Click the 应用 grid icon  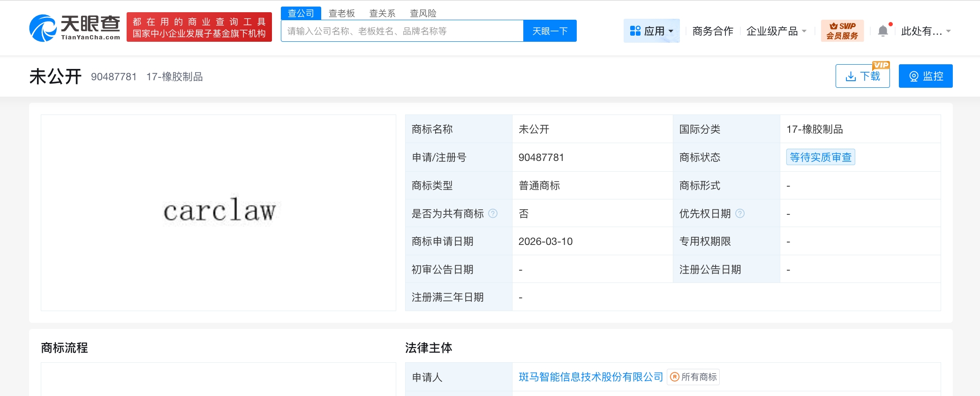click(x=635, y=31)
